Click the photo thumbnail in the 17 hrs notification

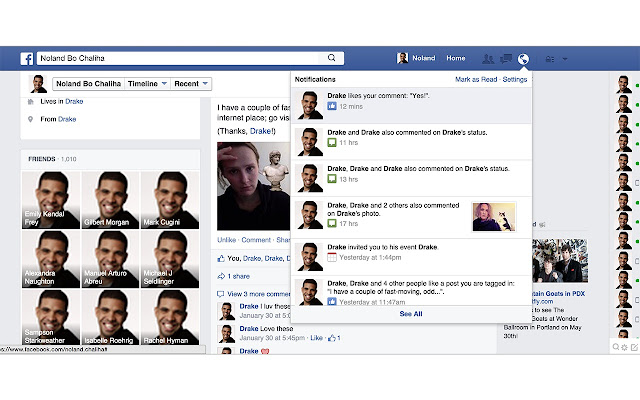tap(494, 217)
